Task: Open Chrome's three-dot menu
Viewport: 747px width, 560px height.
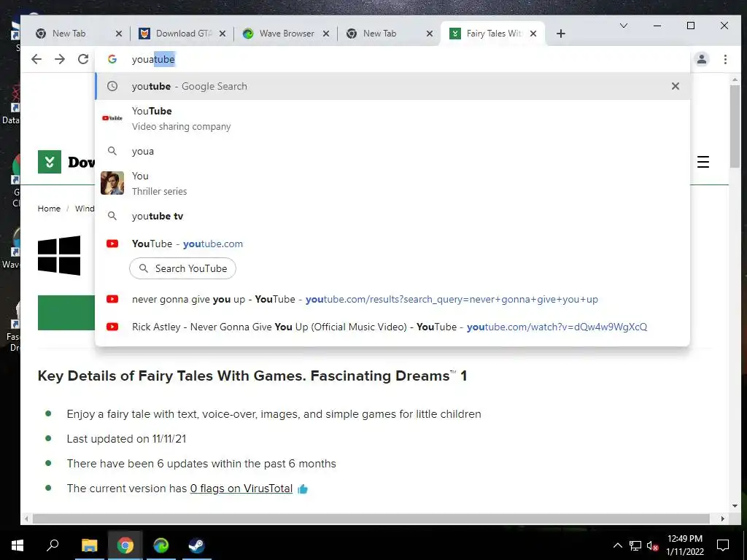Action: click(725, 59)
